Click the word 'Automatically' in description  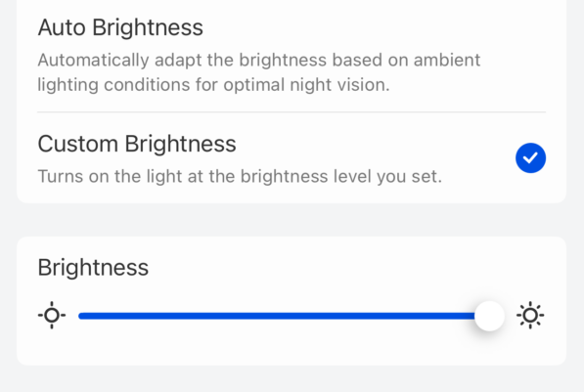click(x=94, y=61)
